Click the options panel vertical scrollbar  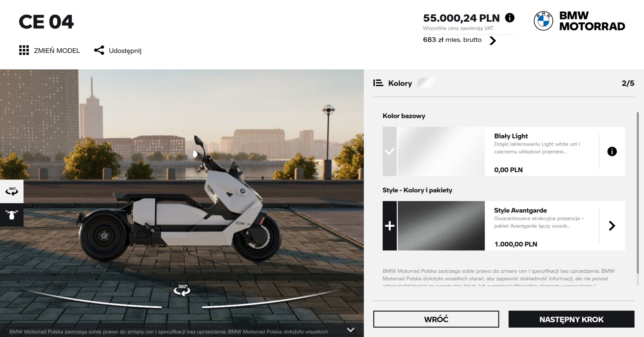(x=638, y=193)
